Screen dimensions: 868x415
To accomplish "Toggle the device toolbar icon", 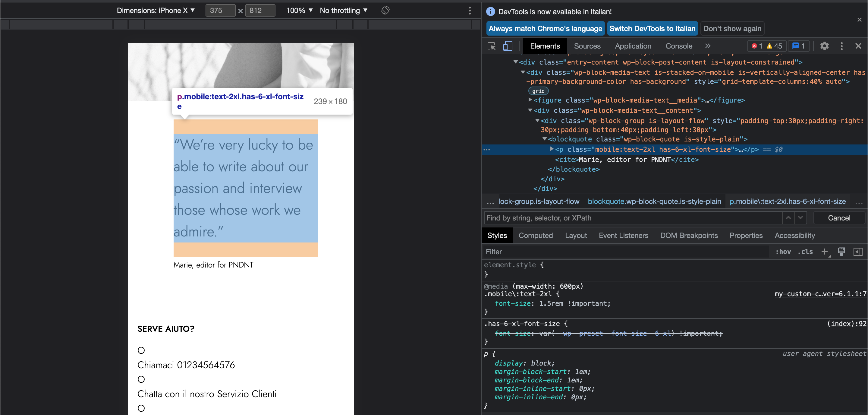I will click(x=508, y=46).
